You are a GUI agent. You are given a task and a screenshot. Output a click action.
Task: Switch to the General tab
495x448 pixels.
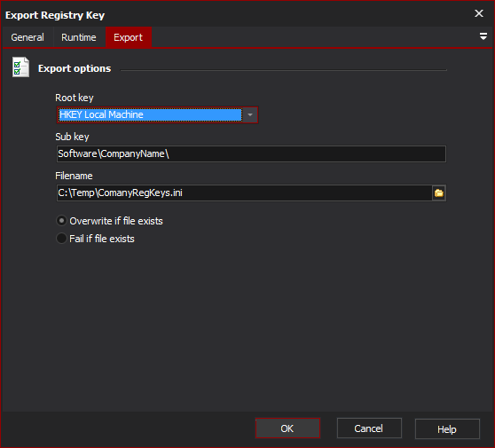click(27, 37)
